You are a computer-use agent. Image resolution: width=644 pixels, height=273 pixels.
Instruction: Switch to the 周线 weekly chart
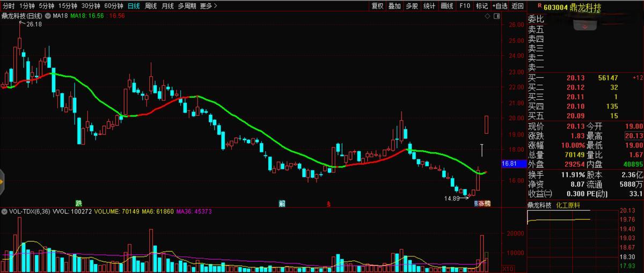click(151, 6)
